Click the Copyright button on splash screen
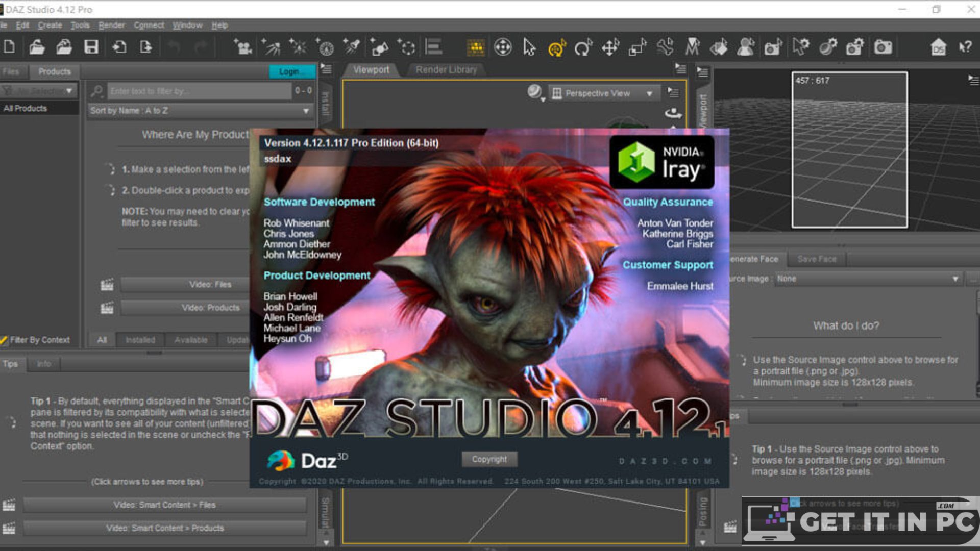Image resolution: width=980 pixels, height=551 pixels. point(489,459)
